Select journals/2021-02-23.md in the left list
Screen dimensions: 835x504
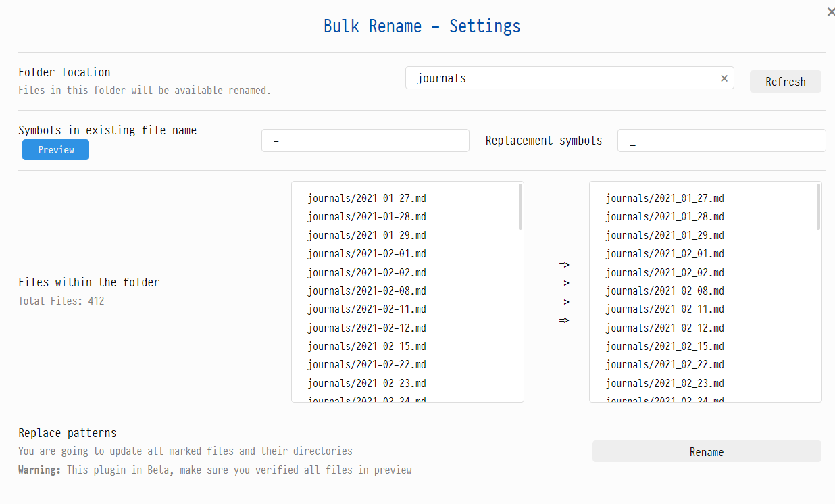367,384
